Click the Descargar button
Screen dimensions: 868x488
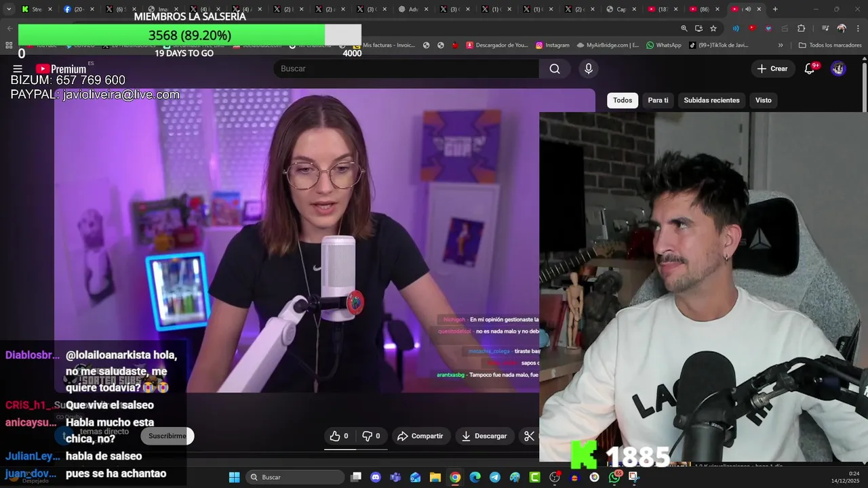484,436
